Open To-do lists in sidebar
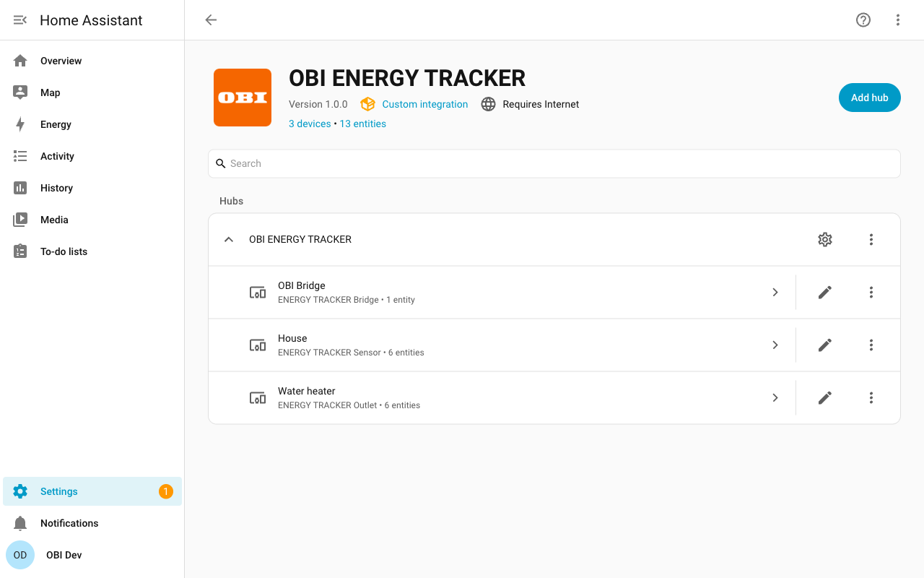The width and height of the screenshot is (924, 578). (92, 251)
